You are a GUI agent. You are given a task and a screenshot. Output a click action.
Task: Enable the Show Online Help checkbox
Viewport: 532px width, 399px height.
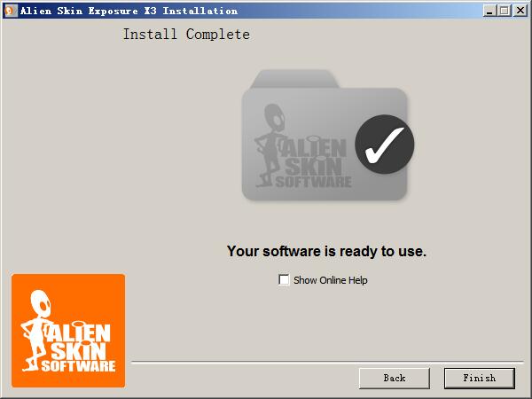click(x=284, y=280)
